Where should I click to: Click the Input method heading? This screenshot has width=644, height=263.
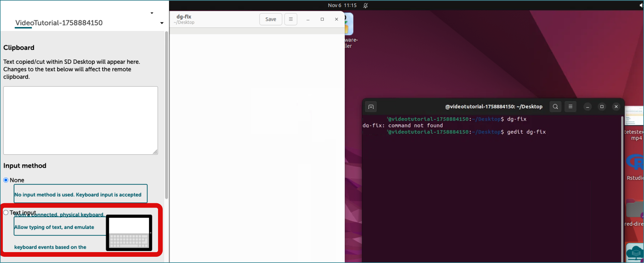click(x=25, y=166)
